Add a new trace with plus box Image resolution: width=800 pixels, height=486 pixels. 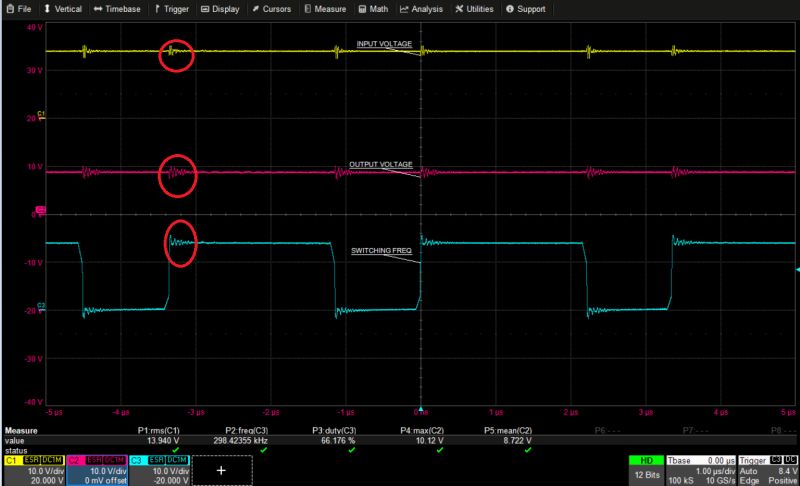tap(221, 470)
